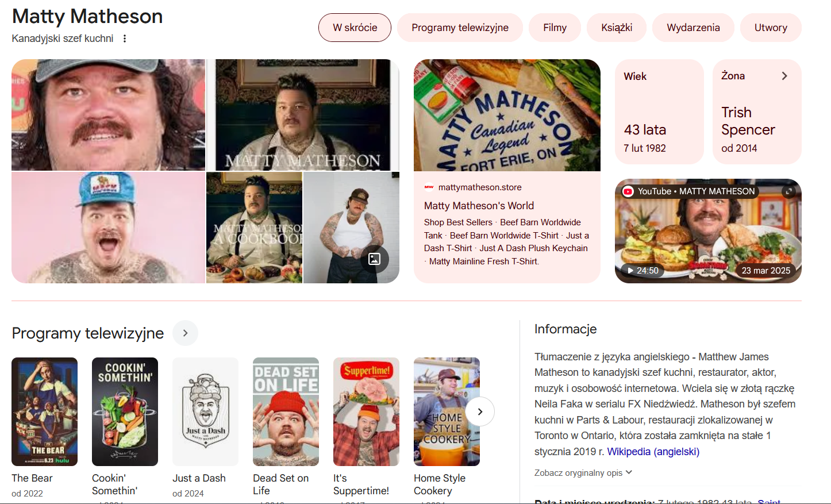The width and height of the screenshot is (831, 504).
Task: Expand the YouTube video preview icon
Action: [789, 191]
